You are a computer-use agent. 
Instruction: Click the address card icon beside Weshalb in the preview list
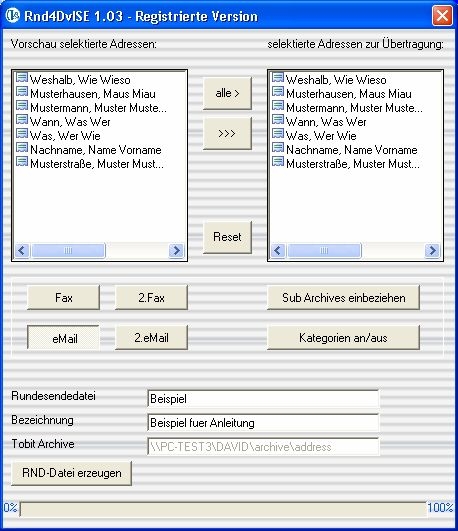click(22, 78)
